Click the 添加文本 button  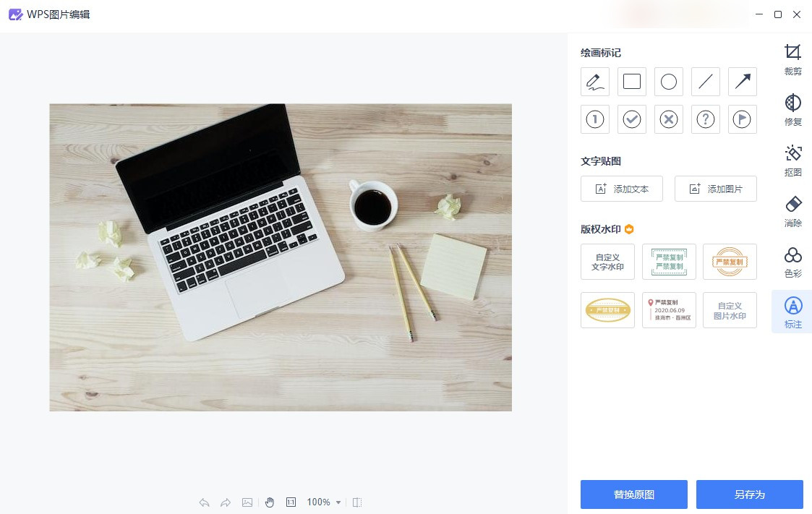[x=621, y=189]
